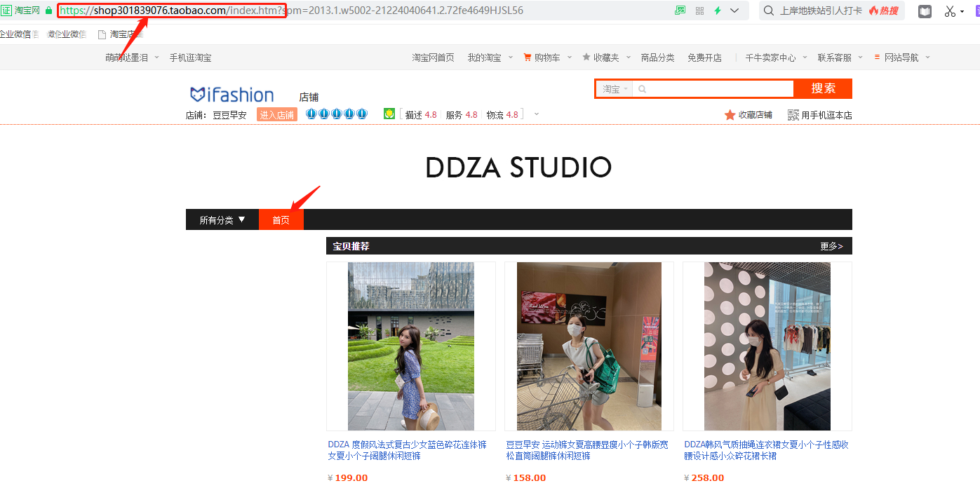This screenshot has width=980, height=495.
Task: Open DDZA 度假风法式复古 product title
Action: 407,450
